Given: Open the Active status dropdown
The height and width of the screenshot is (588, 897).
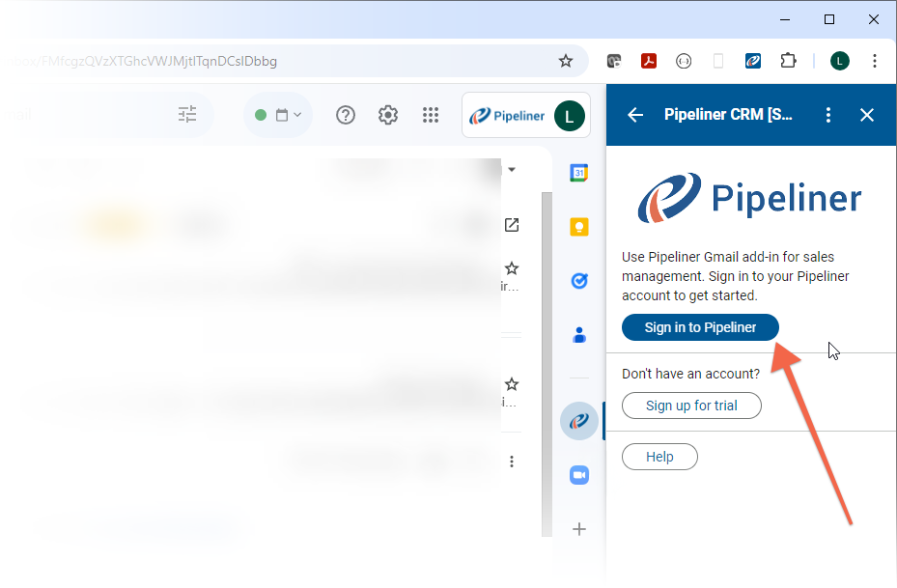Looking at the screenshot, I should (x=278, y=115).
